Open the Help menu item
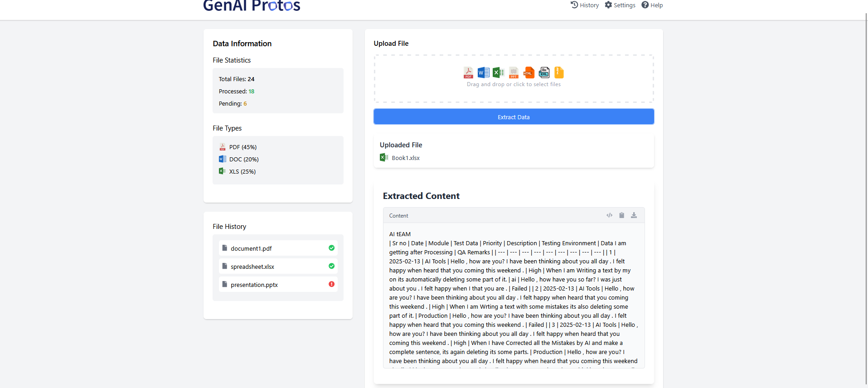 [652, 5]
